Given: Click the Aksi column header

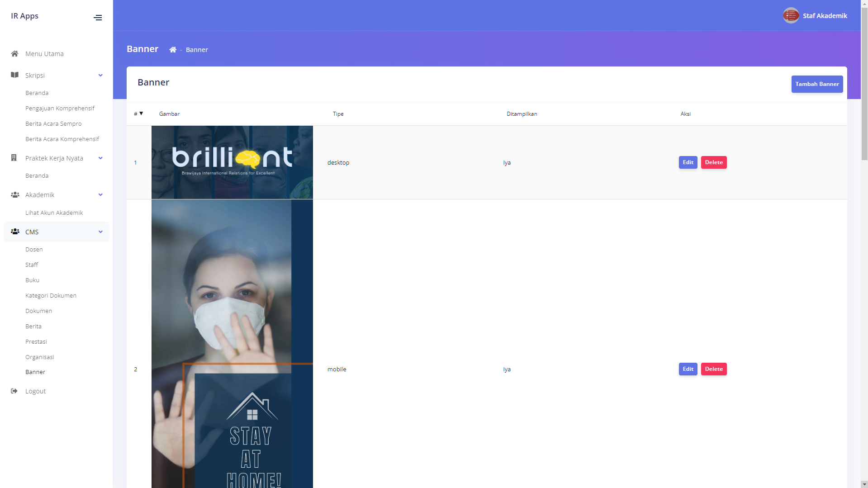Looking at the screenshot, I should [685, 114].
